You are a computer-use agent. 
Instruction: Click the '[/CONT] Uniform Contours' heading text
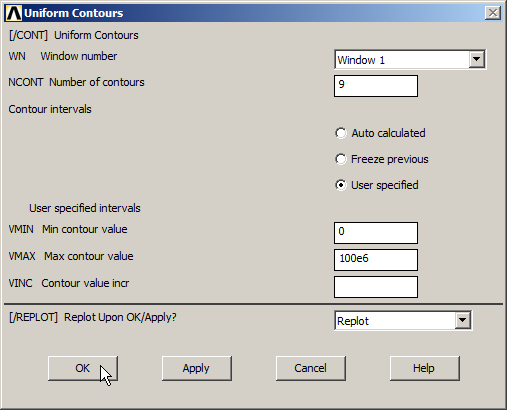74,35
